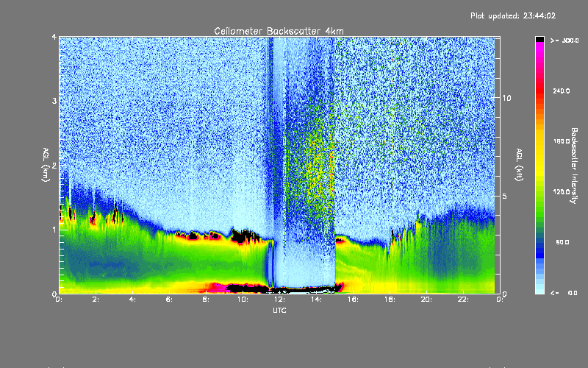Viewport: 588px width, 368px height.
Task: Click the 10 kft tick label
Action: (506, 99)
